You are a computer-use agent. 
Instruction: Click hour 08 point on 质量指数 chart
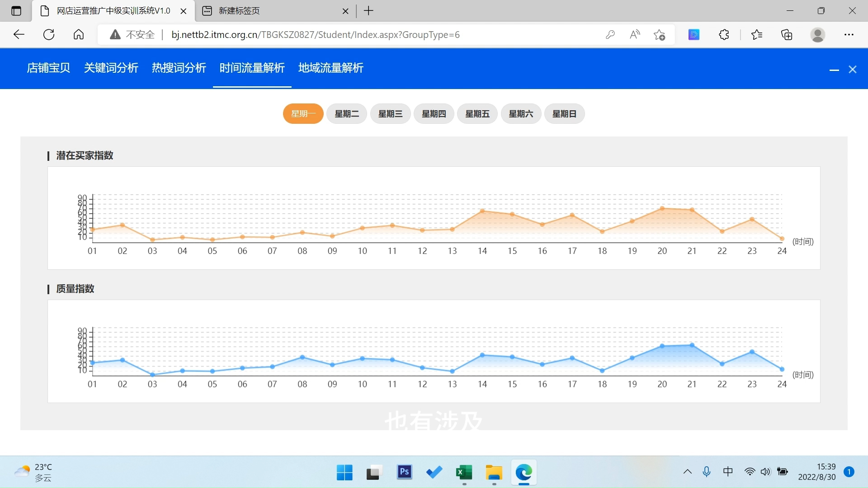pos(302,357)
